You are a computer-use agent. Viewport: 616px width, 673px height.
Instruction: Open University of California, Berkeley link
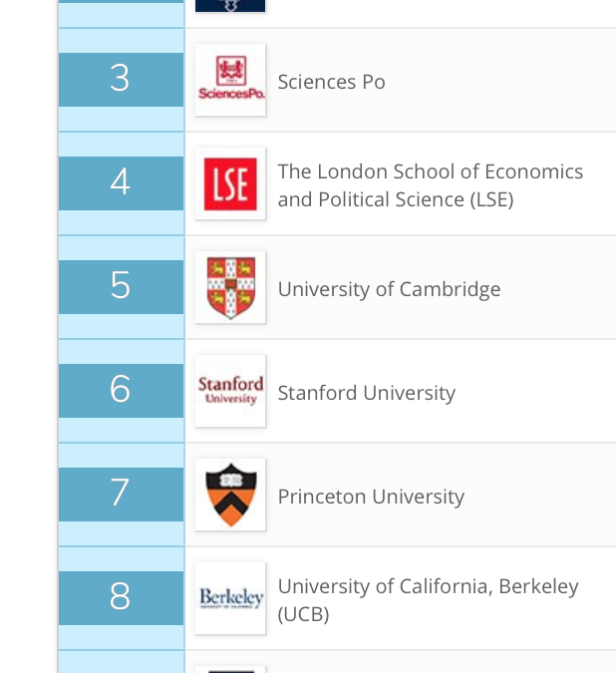point(428,586)
